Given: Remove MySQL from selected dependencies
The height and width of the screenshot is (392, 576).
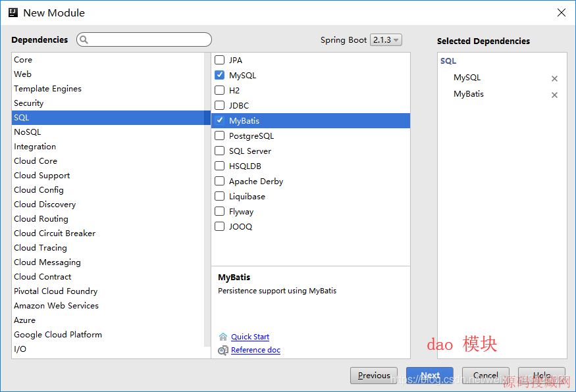Looking at the screenshot, I should tap(554, 79).
